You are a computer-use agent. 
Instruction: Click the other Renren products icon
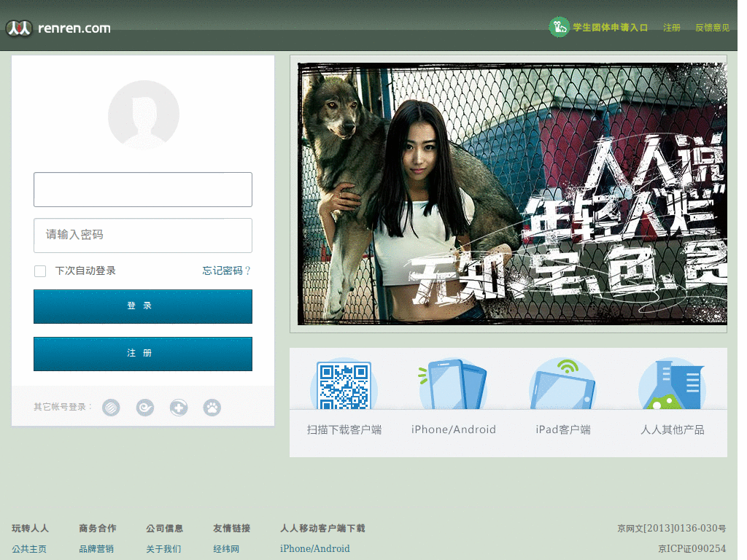coord(672,385)
